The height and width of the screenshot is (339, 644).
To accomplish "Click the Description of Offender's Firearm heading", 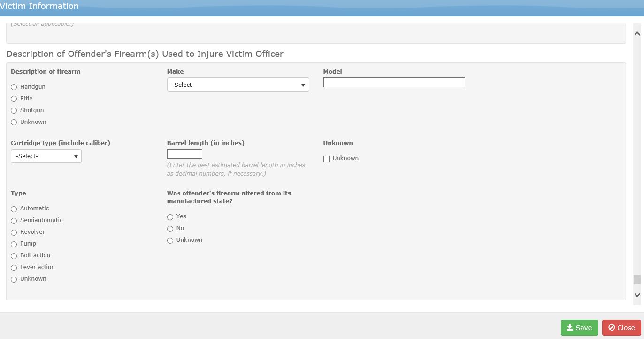I will click(x=145, y=54).
